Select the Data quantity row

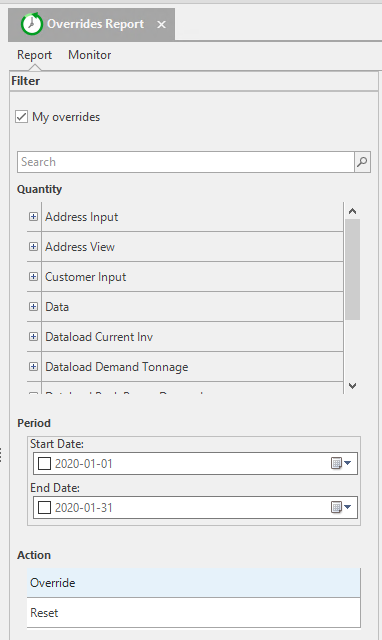coord(192,307)
